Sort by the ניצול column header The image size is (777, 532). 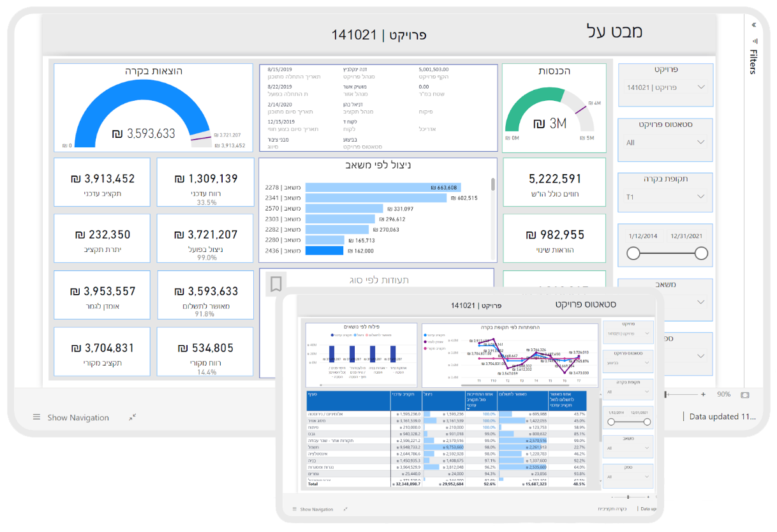[443, 401]
